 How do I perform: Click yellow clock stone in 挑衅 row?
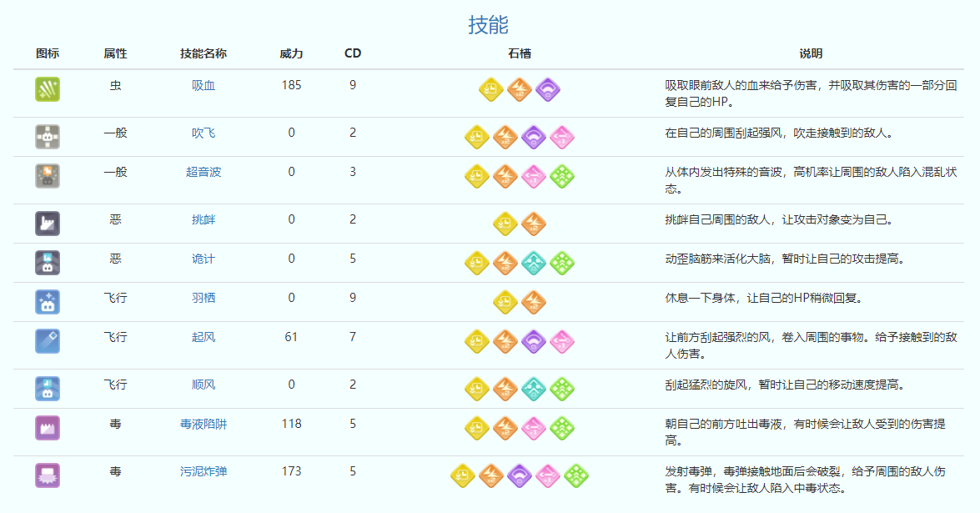[x=505, y=224]
